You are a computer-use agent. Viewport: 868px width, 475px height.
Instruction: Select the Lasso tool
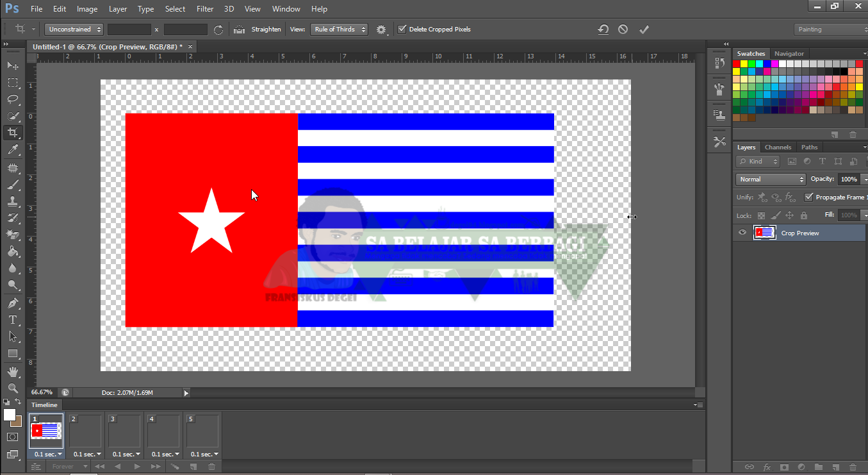pyautogui.click(x=13, y=99)
